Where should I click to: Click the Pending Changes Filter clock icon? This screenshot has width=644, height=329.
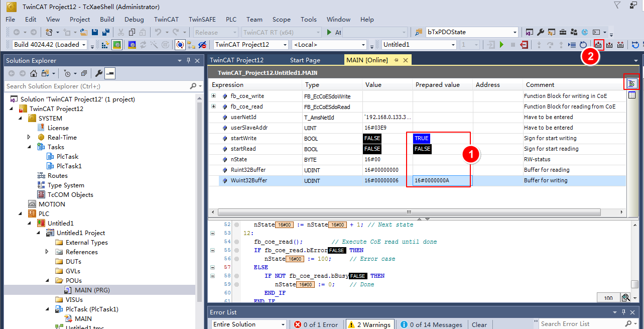(x=68, y=73)
